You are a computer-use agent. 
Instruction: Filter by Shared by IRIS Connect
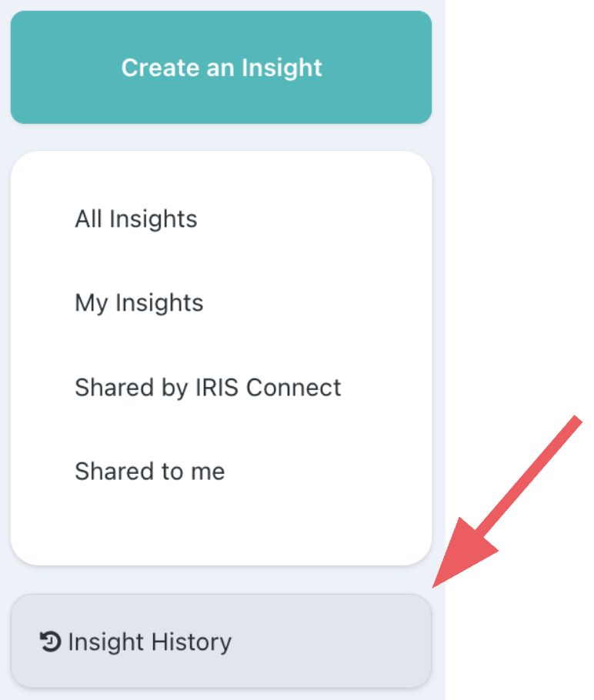208,387
